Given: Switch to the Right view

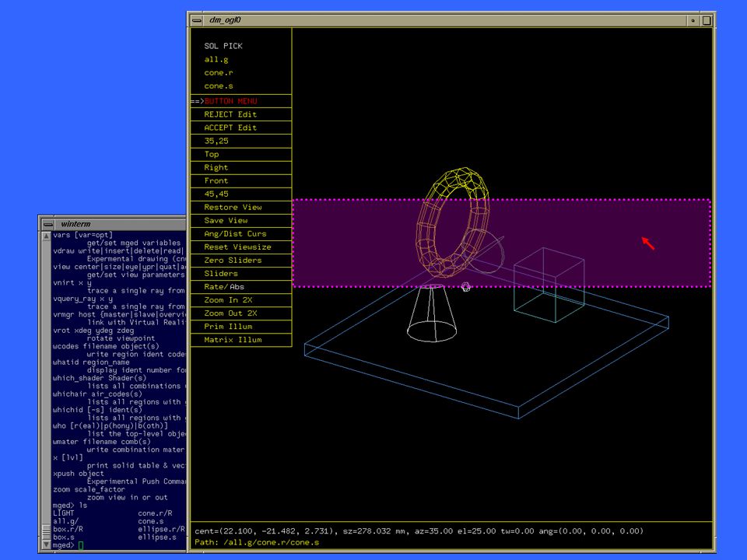Looking at the screenshot, I should click(x=241, y=168).
